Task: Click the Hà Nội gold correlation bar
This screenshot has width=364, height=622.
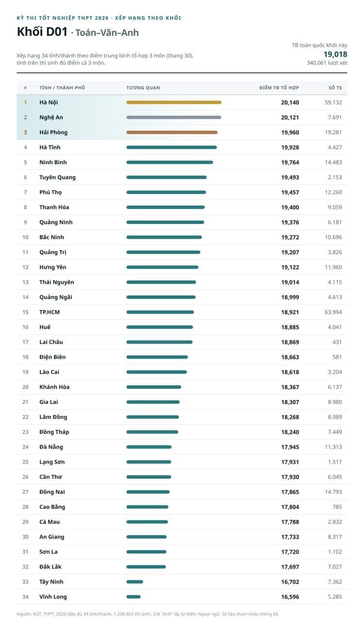Action: pyautogui.click(x=174, y=103)
